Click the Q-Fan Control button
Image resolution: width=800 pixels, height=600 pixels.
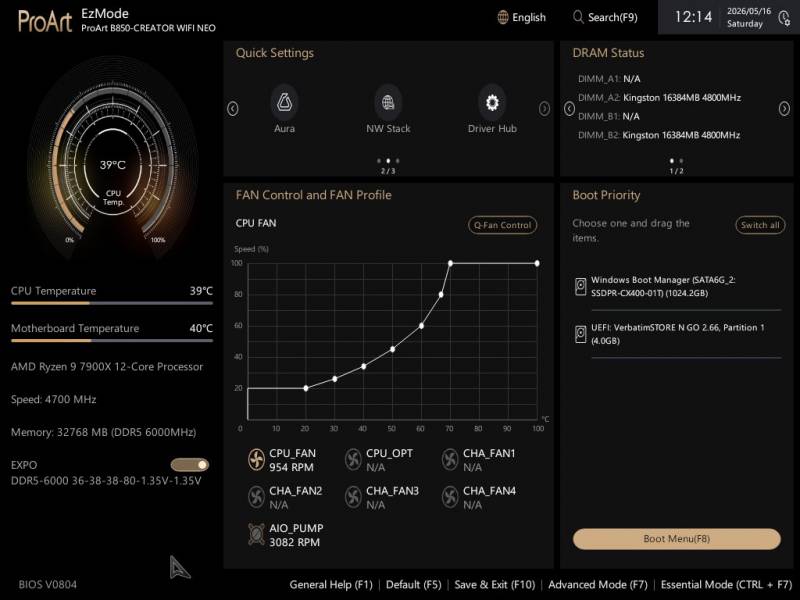pyautogui.click(x=503, y=225)
